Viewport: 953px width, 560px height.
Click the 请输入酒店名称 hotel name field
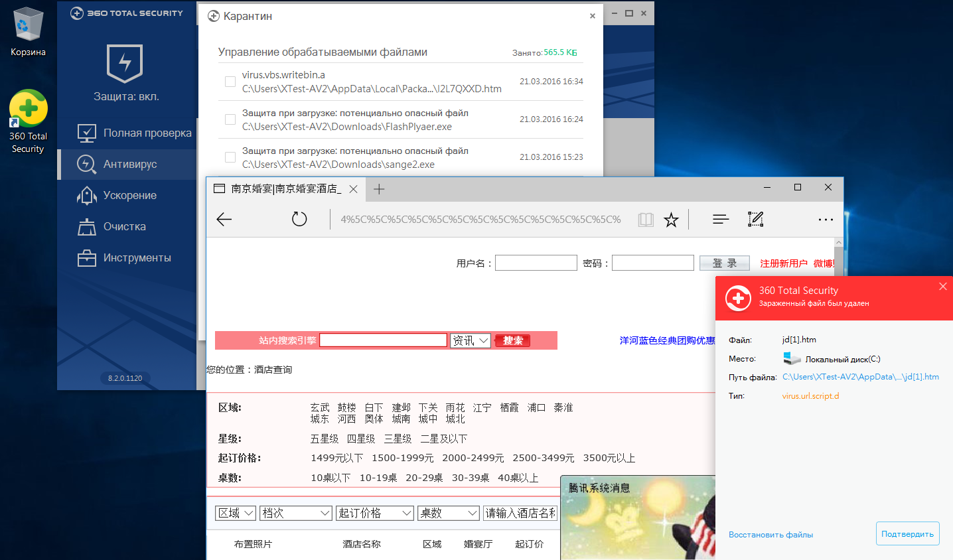coord(520,513)
